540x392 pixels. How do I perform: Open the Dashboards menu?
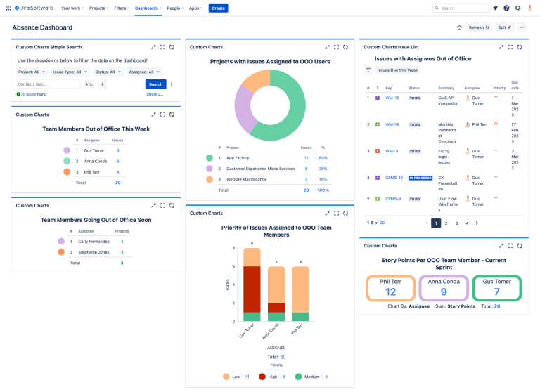[148, 8]
